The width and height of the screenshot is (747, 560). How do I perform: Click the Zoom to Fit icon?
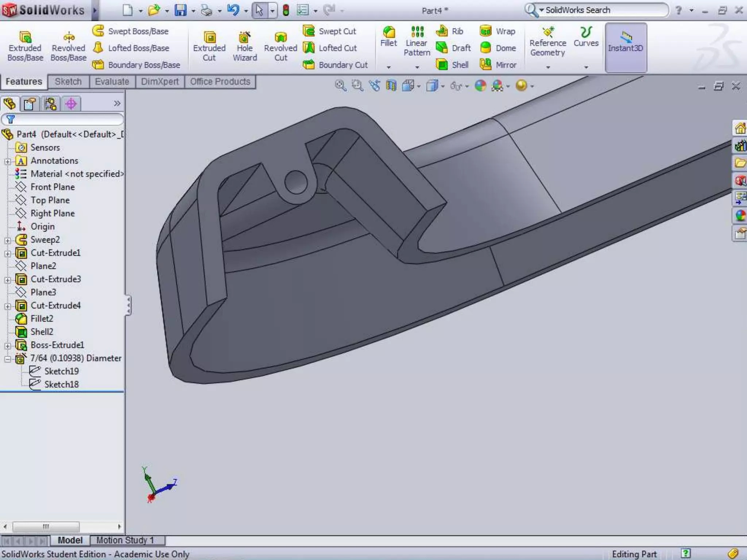click(x=340, y=86)
